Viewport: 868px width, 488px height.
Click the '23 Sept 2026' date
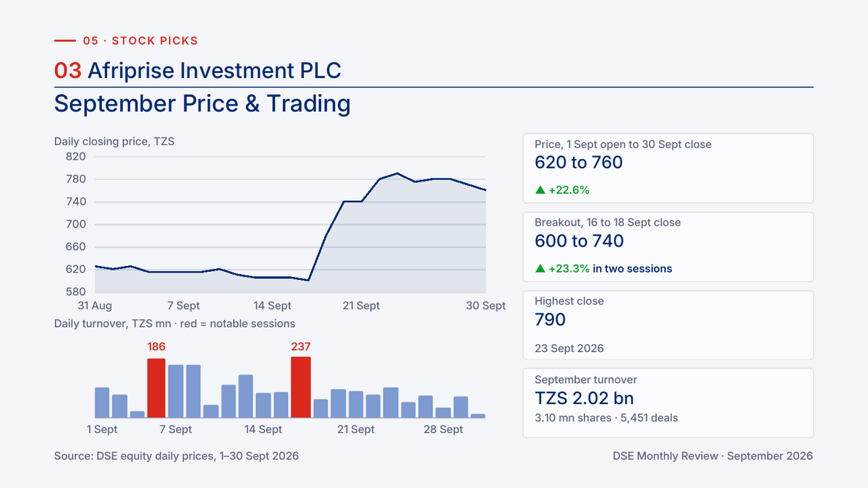click(569, 348)
